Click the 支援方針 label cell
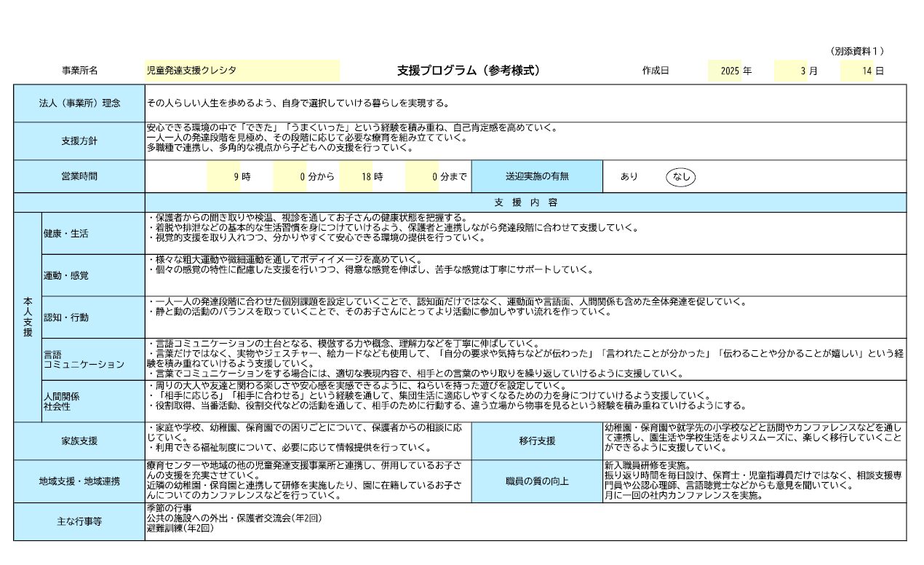Screen dimensions: 924x565 (x=79, y=141)
